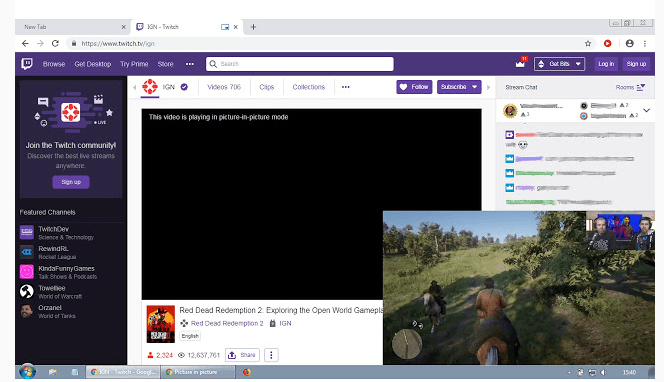Focus the Twitch Search field

pyautogui.click(x=300, y=64)
